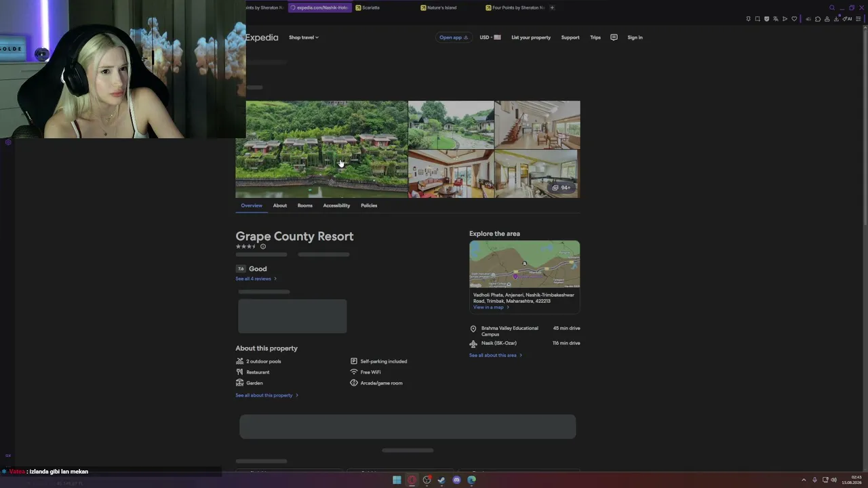The width and height of the screenshot is (868, 488).
Task: Click See all about this property
Action: tap(267, 395)
